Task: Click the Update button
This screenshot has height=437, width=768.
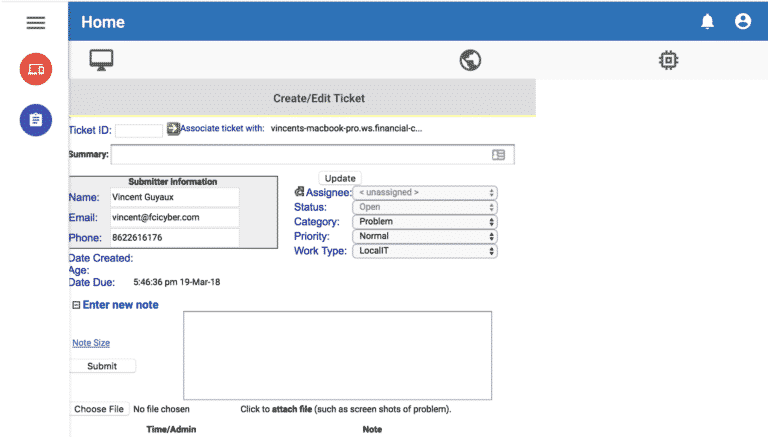Action: [340, 178]
